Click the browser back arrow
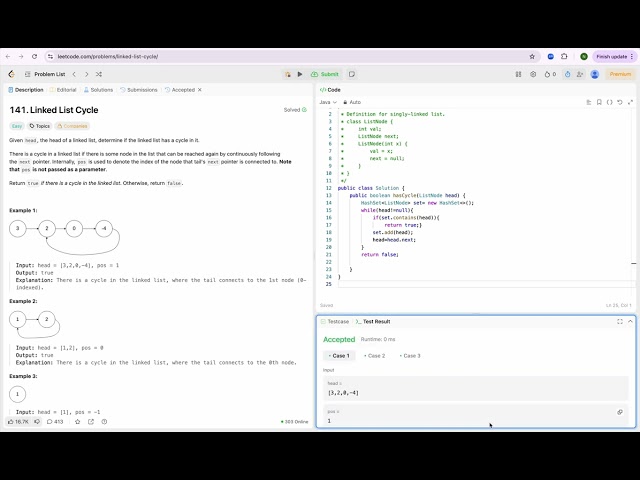The image size is (640, 480). click(x=8, y=57)
